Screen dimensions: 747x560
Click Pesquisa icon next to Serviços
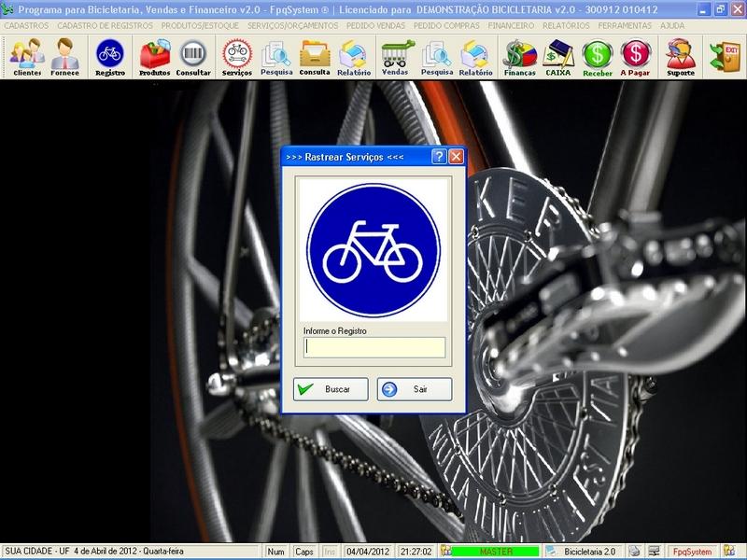(276, 57)
